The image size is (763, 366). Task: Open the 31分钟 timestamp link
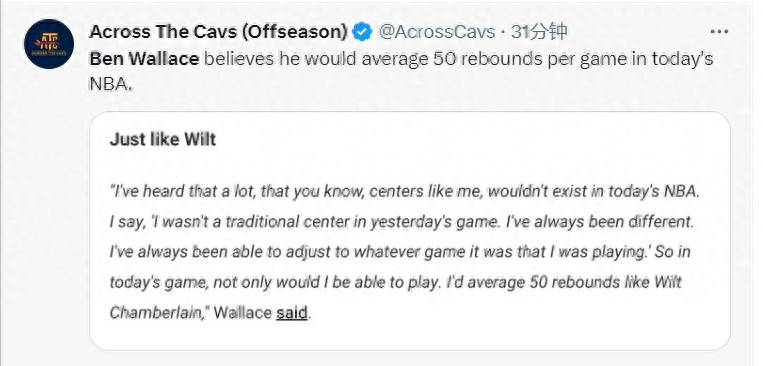point(540,32)
